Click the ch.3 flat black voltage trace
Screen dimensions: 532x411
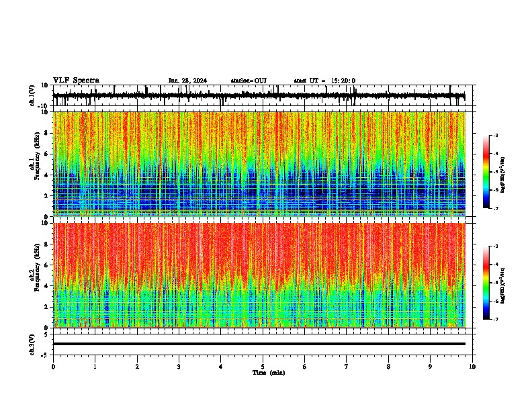(259, 344)
